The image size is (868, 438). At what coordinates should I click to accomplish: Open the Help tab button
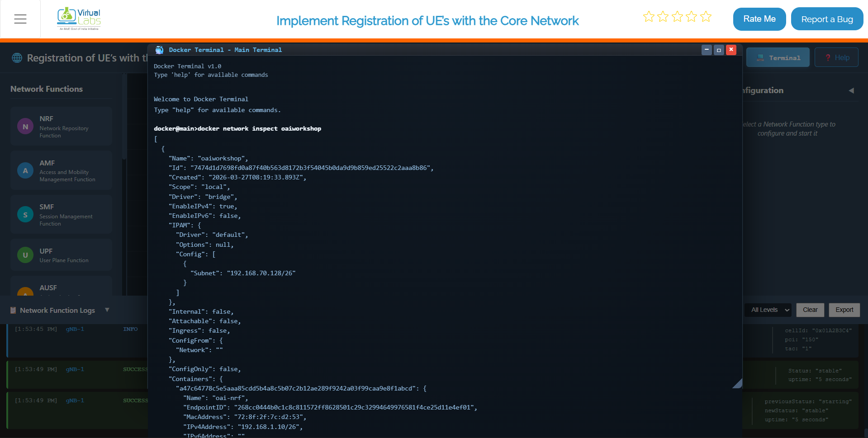click(x=836, y=57)
